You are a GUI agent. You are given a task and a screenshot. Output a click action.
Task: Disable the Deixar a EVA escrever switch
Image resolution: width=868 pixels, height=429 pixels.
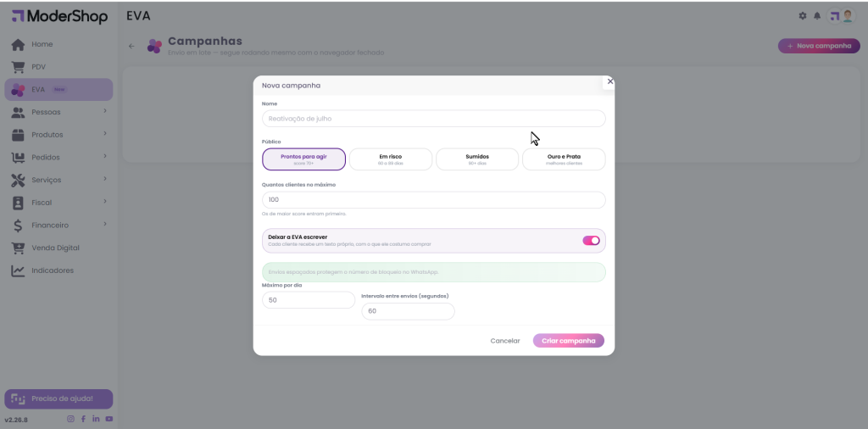(591, 240)
